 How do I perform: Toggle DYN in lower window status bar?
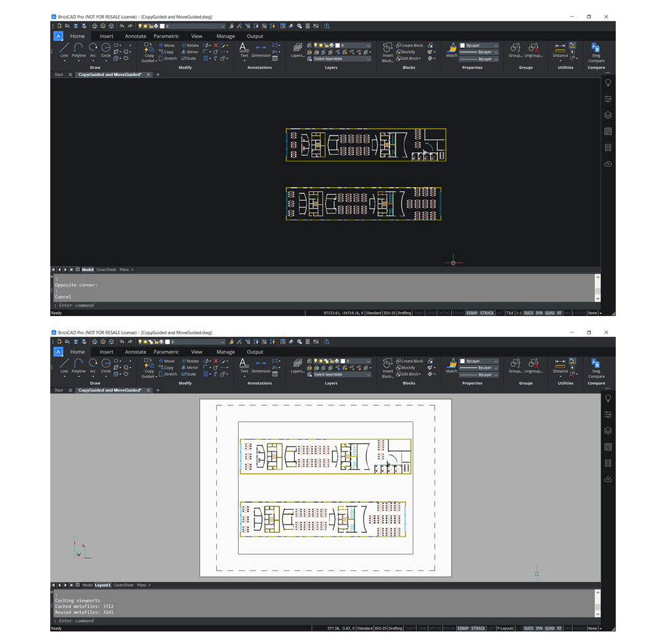pos(539,628)
